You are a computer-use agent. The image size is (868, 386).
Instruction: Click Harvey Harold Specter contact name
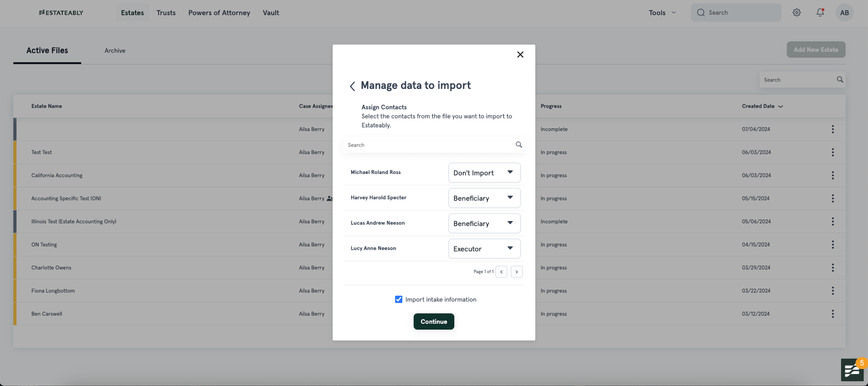pyautogui.click(x=378, y=198)
